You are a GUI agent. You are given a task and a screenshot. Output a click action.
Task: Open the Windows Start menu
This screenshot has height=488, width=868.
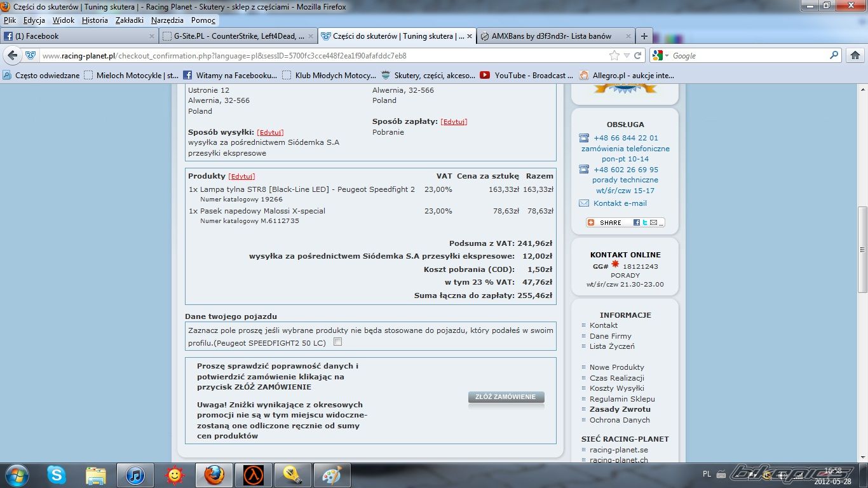(x=16, y=475)
